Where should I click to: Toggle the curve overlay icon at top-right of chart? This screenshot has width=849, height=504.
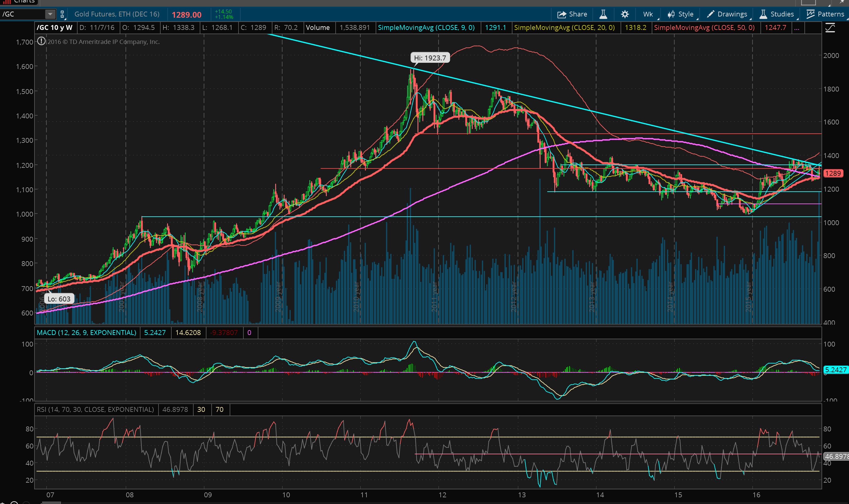[830, 28]
